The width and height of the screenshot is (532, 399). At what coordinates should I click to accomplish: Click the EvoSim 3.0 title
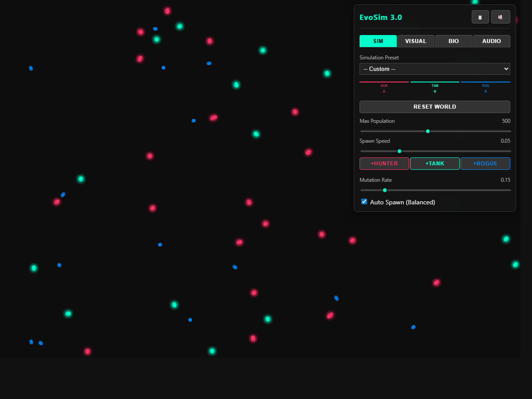[x=381, y=18]
